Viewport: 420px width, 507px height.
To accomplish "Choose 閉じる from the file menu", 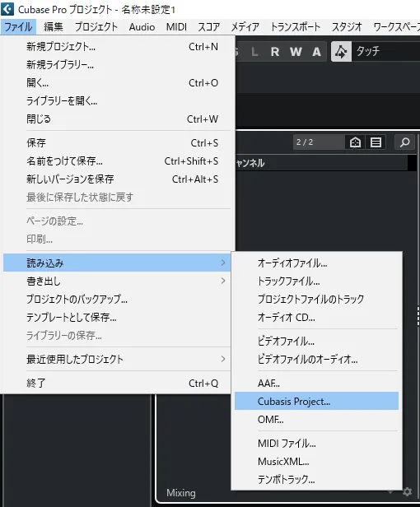I will pyautogui.click(x=117, y=119).
